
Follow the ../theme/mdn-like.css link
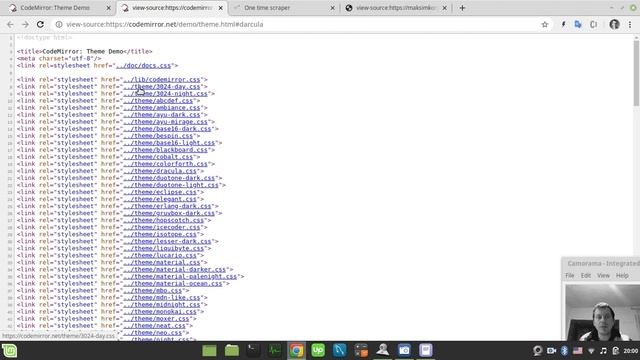point(162,298)
